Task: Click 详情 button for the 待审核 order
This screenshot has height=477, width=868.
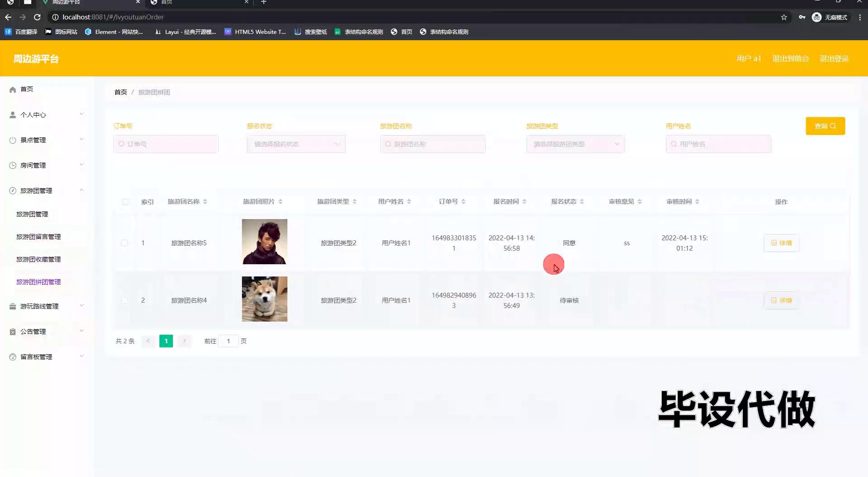Action: coord(781,300)
